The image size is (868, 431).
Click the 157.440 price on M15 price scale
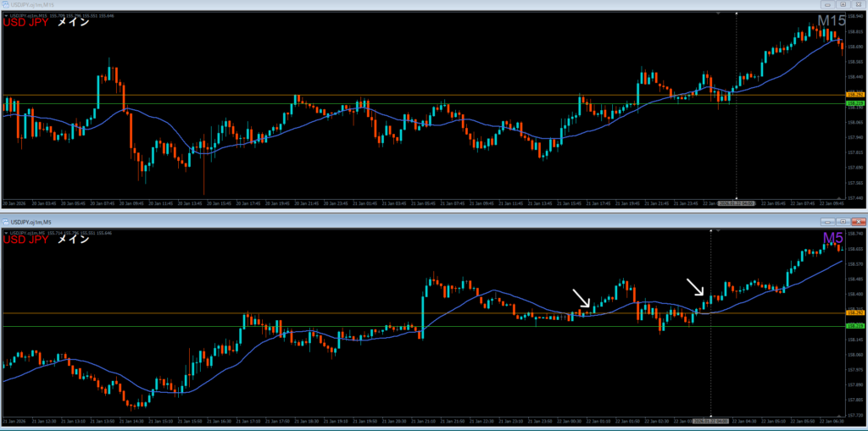point(854,197)
